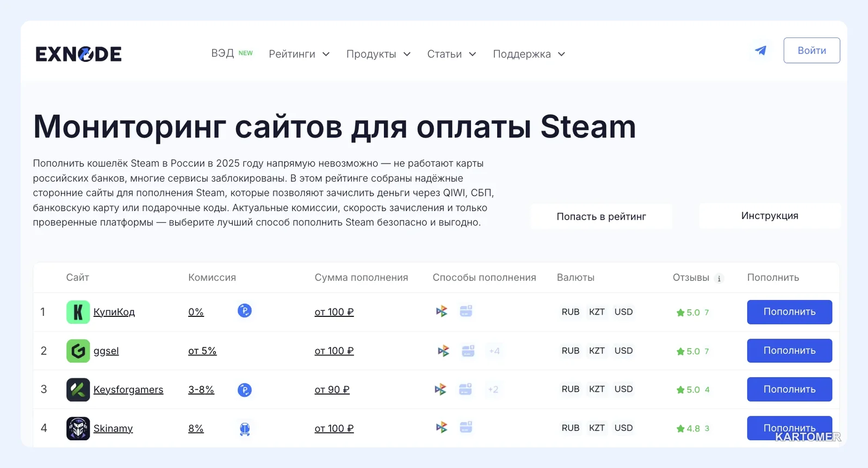Show the +4 more payment methods for ggsel

point(494,351)
